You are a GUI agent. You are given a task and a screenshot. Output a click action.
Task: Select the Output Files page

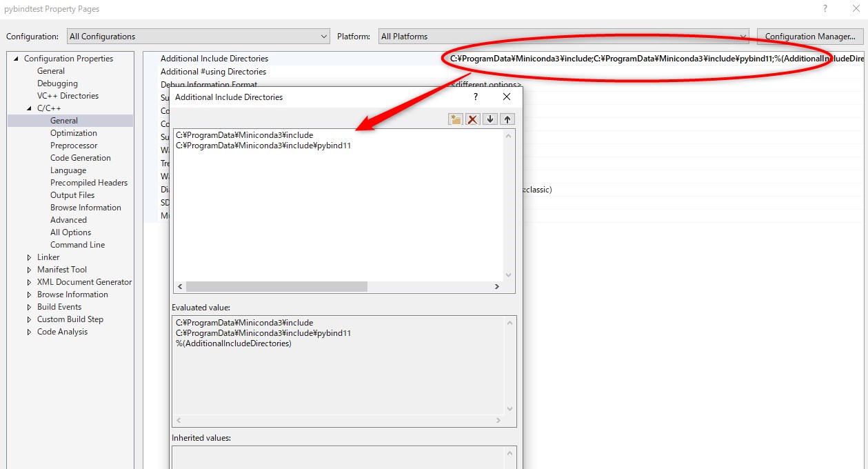[72, 195]
